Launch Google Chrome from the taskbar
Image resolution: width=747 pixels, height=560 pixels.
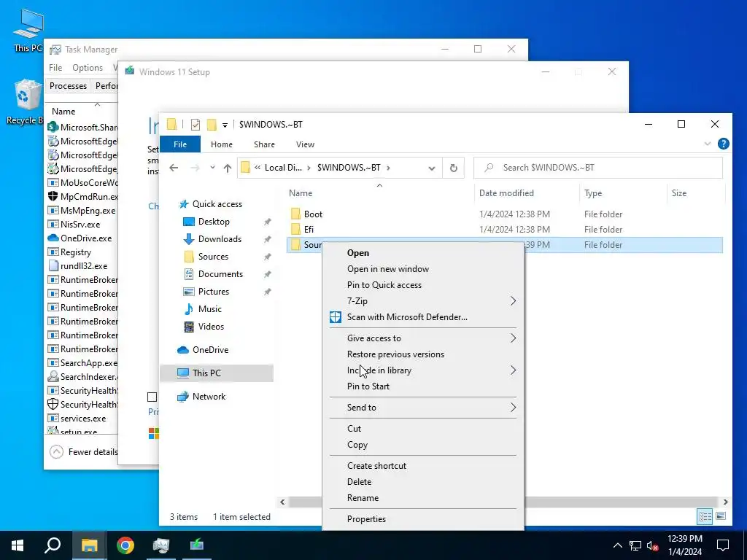[x=125, y=545]
